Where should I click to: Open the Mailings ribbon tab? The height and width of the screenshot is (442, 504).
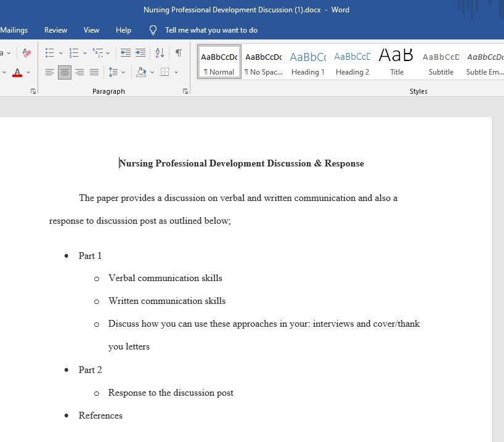point(14,30)
